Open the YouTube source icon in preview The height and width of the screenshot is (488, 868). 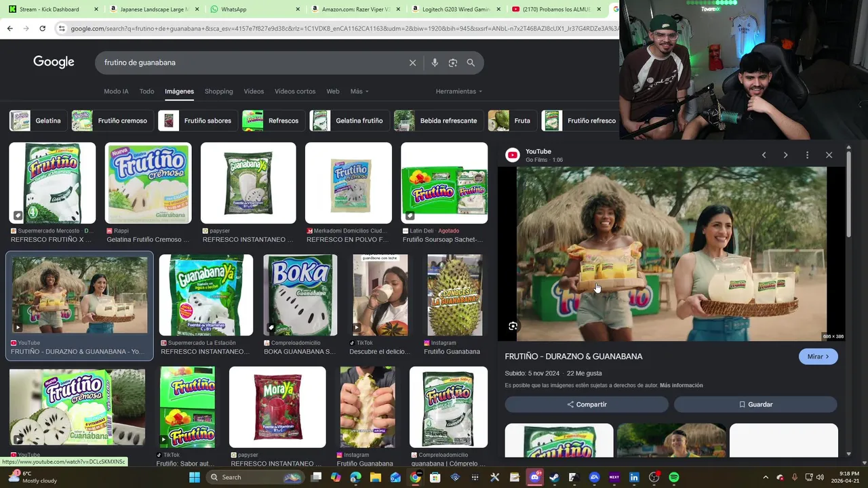513,155
